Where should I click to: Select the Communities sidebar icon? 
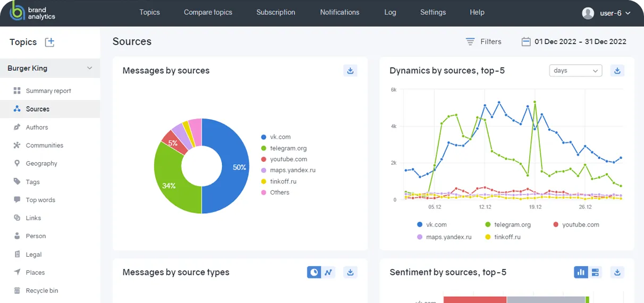(17, 145)
